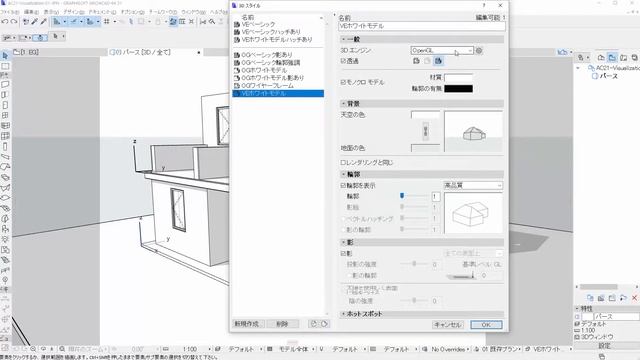Open the 表示 menu
This screenshot has width=640, height=360.
coord(51,12)
